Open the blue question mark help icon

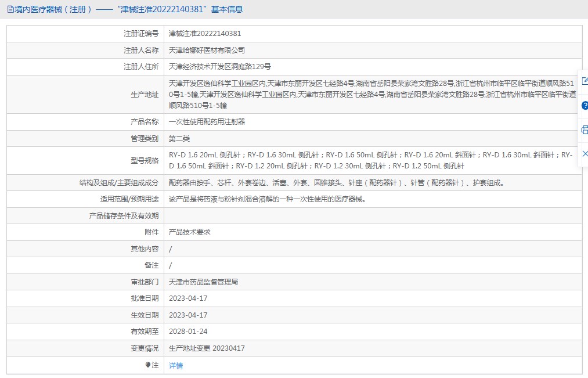click(585, 106)
